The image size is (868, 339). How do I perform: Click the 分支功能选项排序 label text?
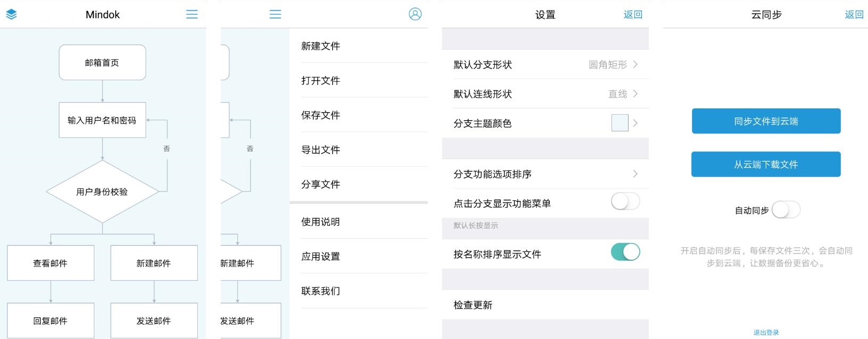coord(493,174)
